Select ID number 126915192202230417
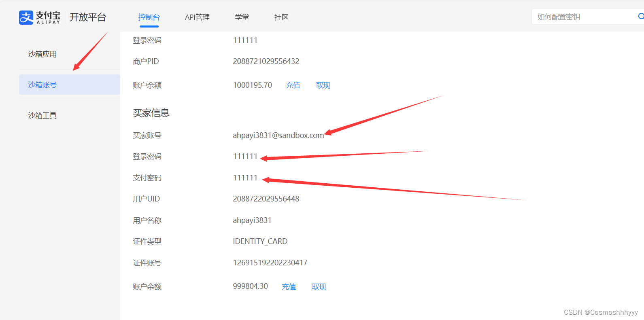 [x=270, y=263]
